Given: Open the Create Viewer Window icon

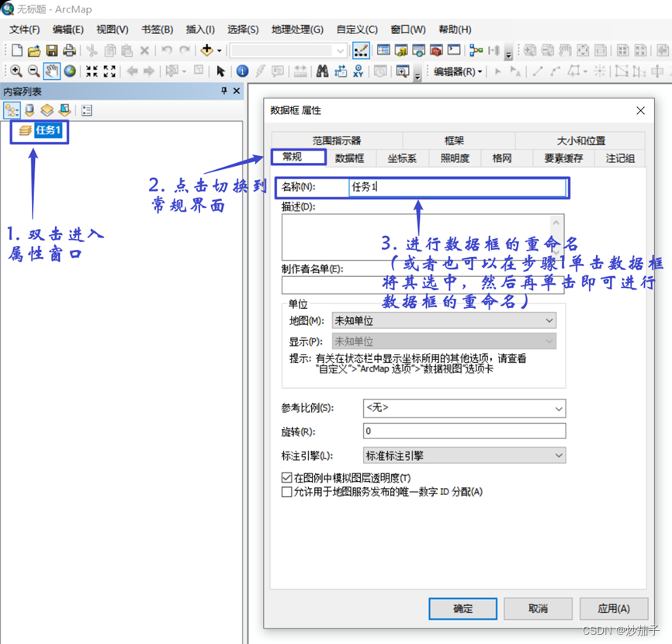Looking at the screenshot, I should tap(403, 71).
